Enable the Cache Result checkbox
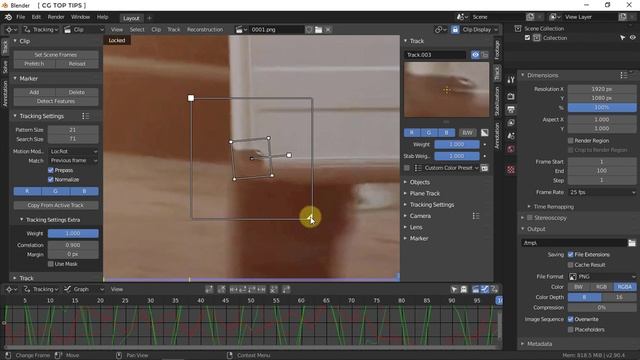Viewport: 640px width, 360px height. click(571, 265)
